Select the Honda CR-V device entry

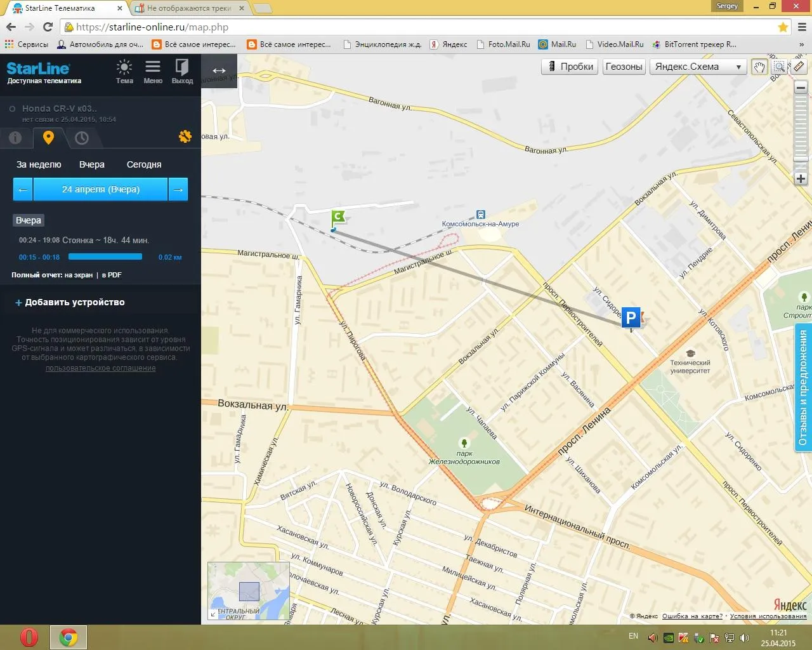60,109
